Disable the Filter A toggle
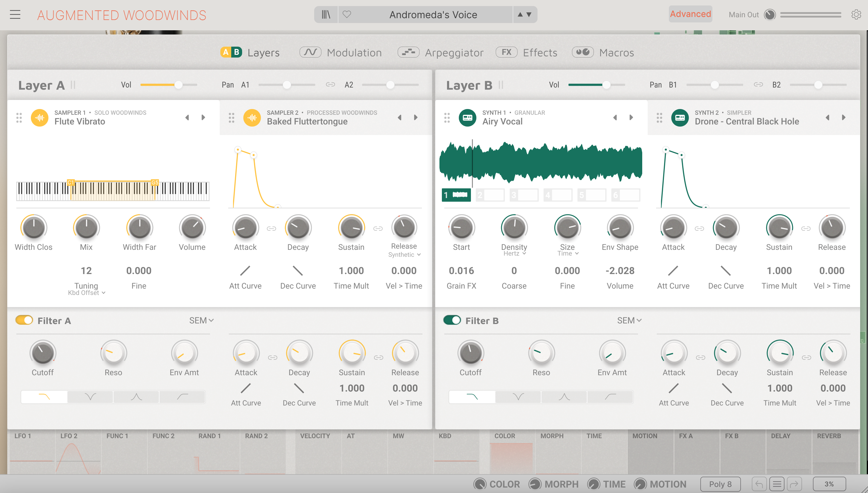Screen dimensions: 868x493 coord(24,320)
